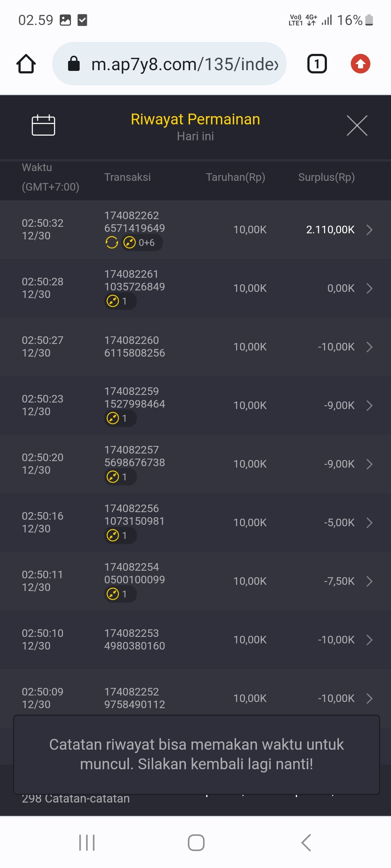The width and height of the screenshot is (391, 868).
Task: Select transaction 1740822540500100099 entry
Action: (134, 573)
